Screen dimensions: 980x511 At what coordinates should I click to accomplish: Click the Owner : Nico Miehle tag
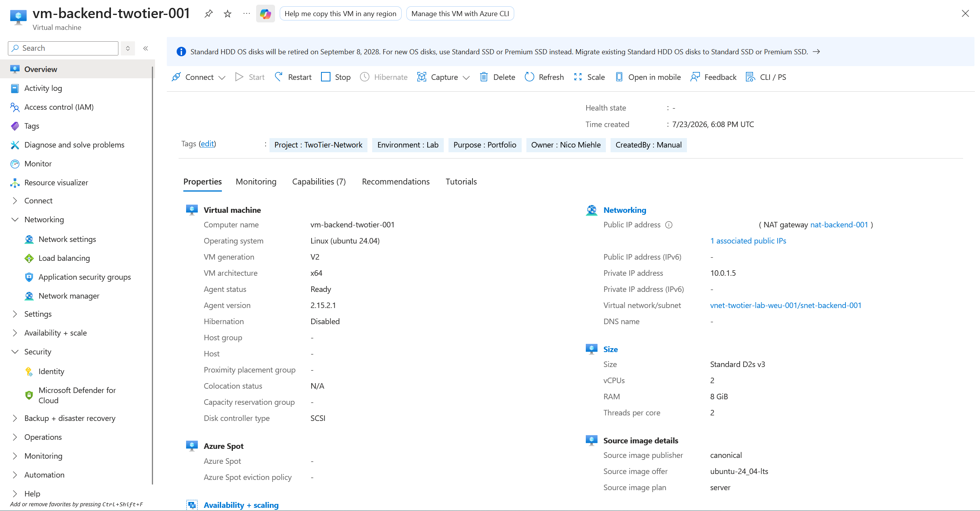[x=566, y=145]
